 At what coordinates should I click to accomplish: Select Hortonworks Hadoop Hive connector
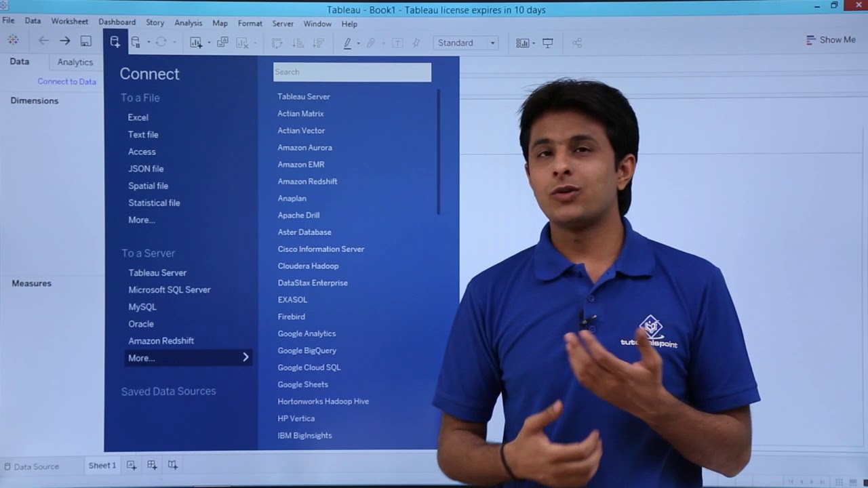323,401
